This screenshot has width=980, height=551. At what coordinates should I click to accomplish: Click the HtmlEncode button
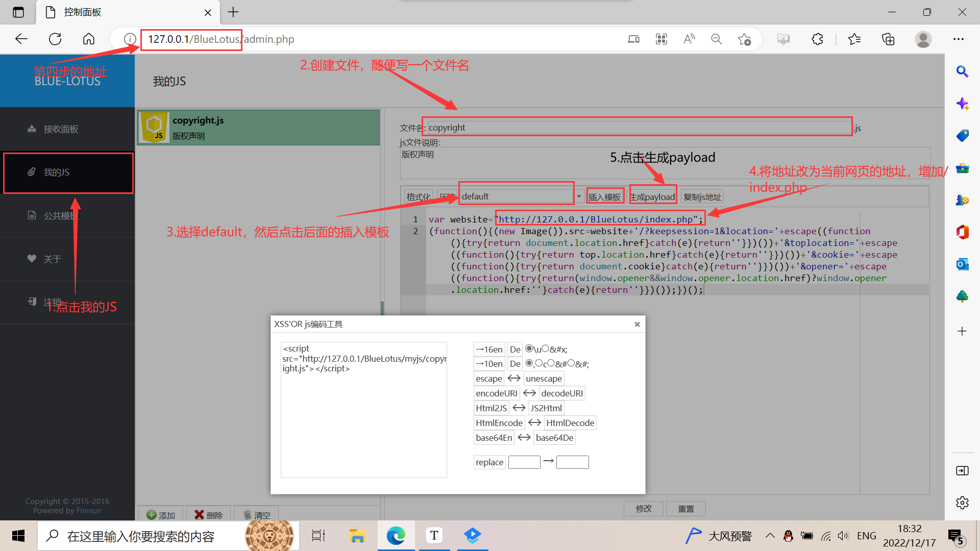499,423
